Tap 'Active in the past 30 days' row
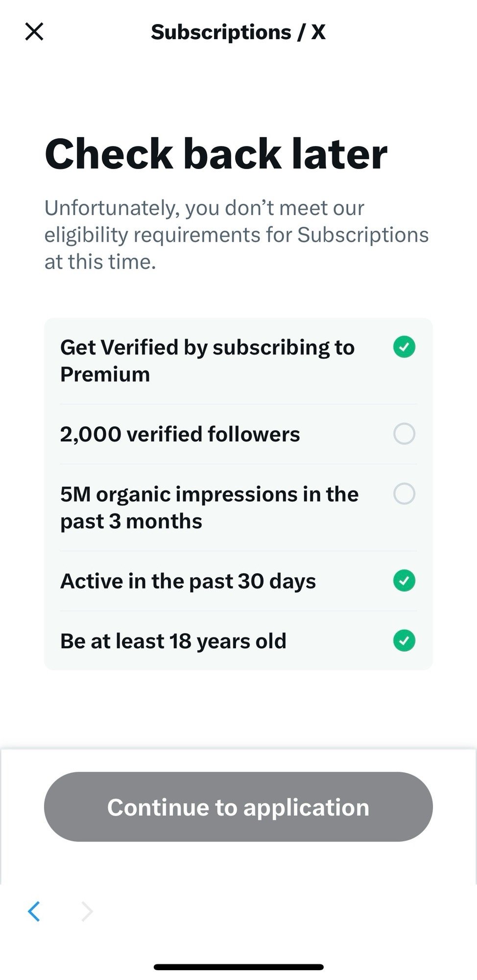 point(188,581)
